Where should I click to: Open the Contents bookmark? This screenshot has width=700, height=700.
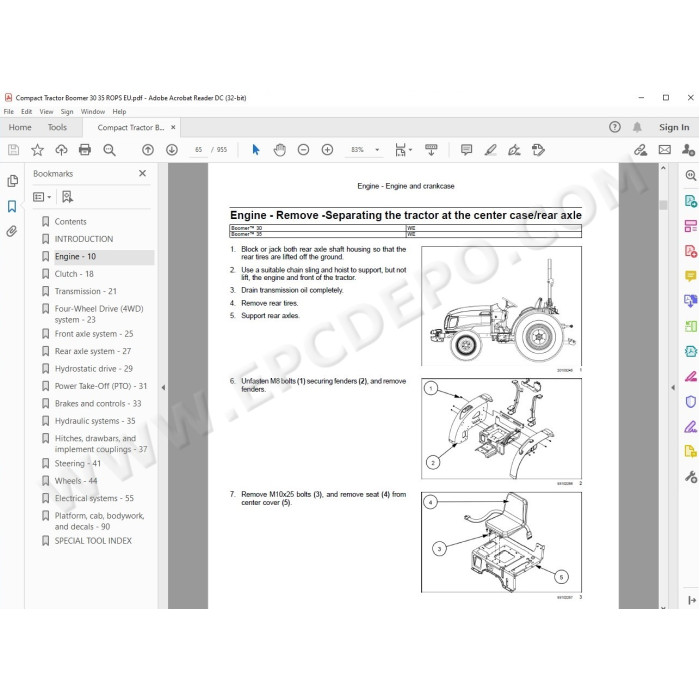click(x=70, y=221)
